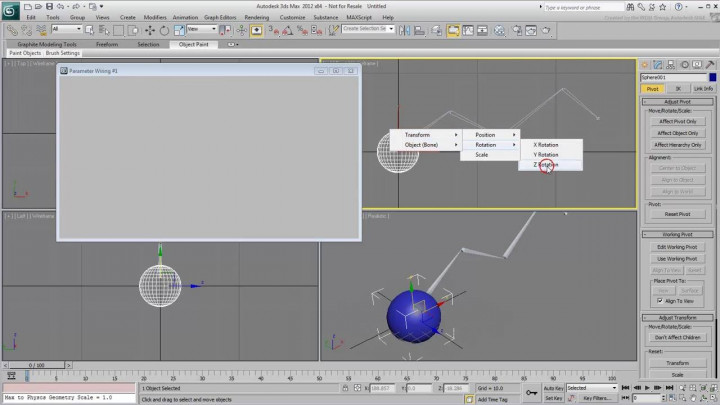Open the 3ds Max application menu logo
This screenshot has width=720, height=405.
click(x=10, y=11)
